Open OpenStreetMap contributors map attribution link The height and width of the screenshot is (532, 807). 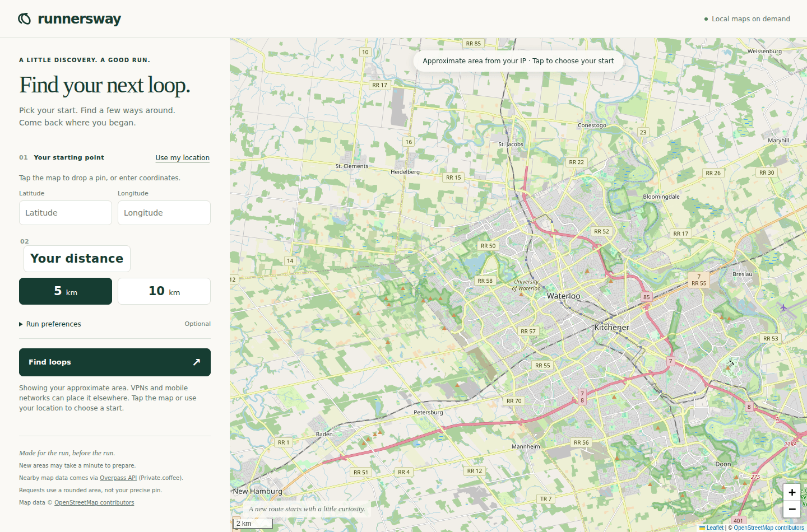[x=768, y=528]
